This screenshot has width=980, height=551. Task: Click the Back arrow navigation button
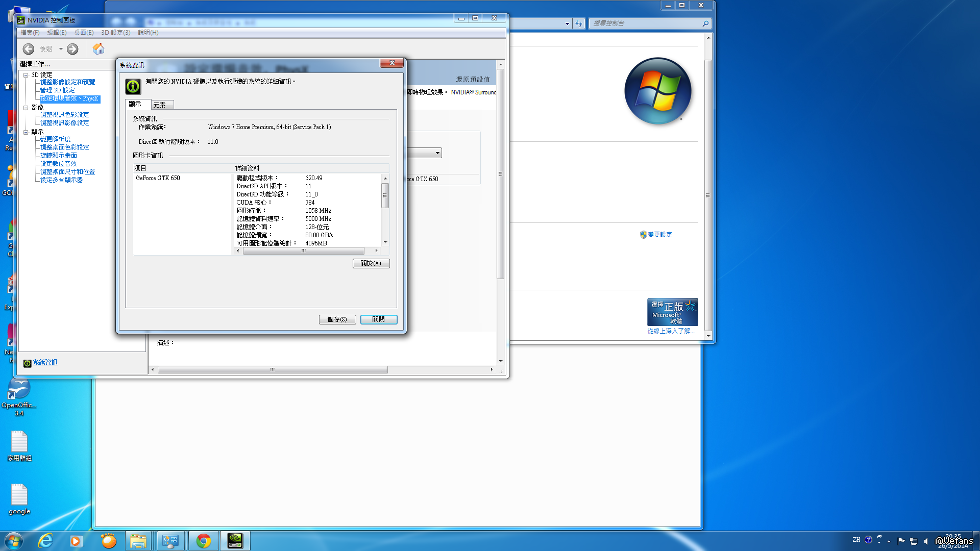[29, 49]
